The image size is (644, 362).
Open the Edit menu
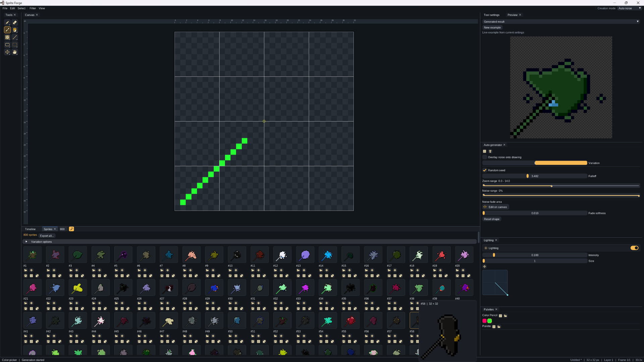[x=12, y=8]
